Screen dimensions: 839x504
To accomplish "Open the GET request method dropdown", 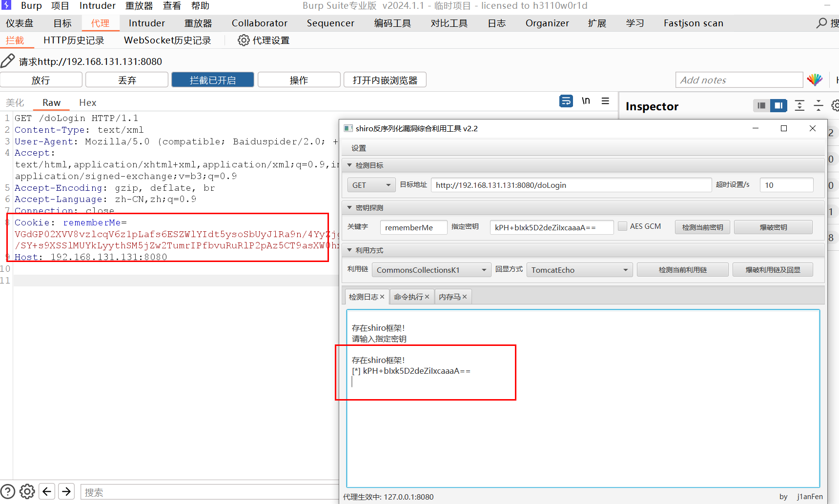I will point(371,185).
